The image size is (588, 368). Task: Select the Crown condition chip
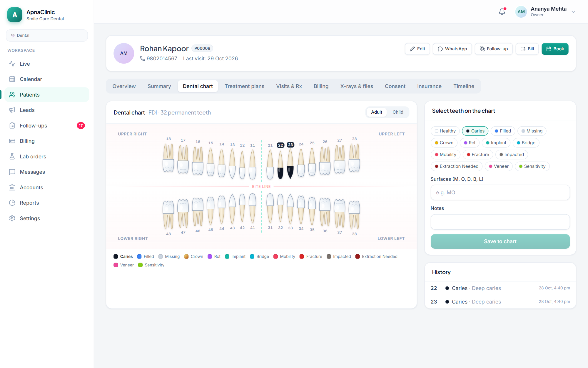(x=444, y=143)
